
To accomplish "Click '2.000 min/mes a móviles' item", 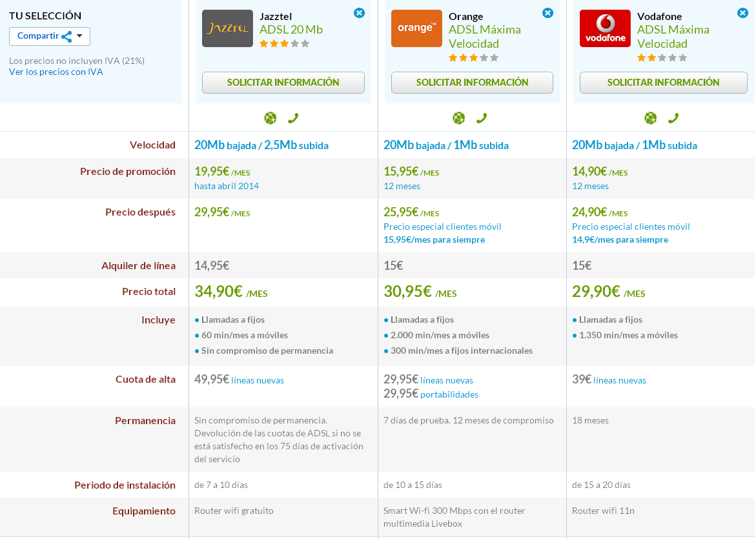I will (x=440, y=335).
